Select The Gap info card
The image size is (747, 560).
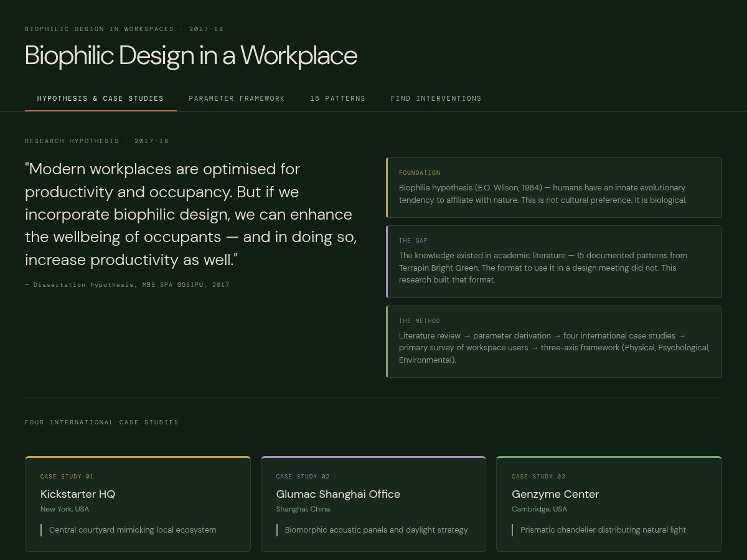point(554,261)
